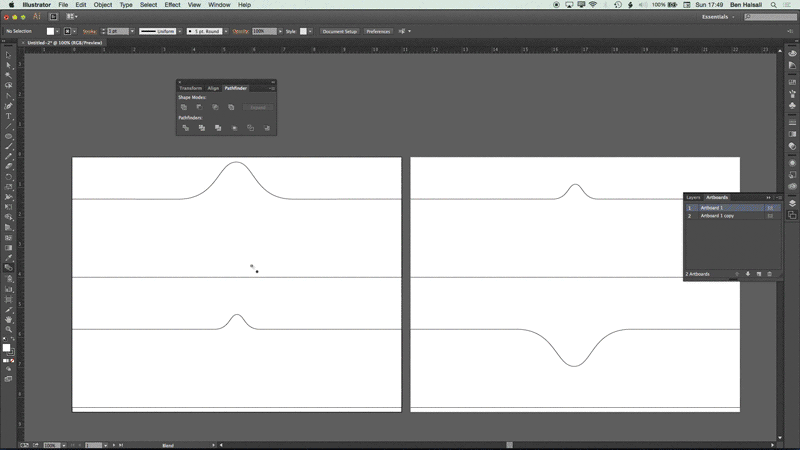The height and width of the screenshot is (450, 800).
Task: Select the Selection tool arrow
Action: tap(8, 55)
